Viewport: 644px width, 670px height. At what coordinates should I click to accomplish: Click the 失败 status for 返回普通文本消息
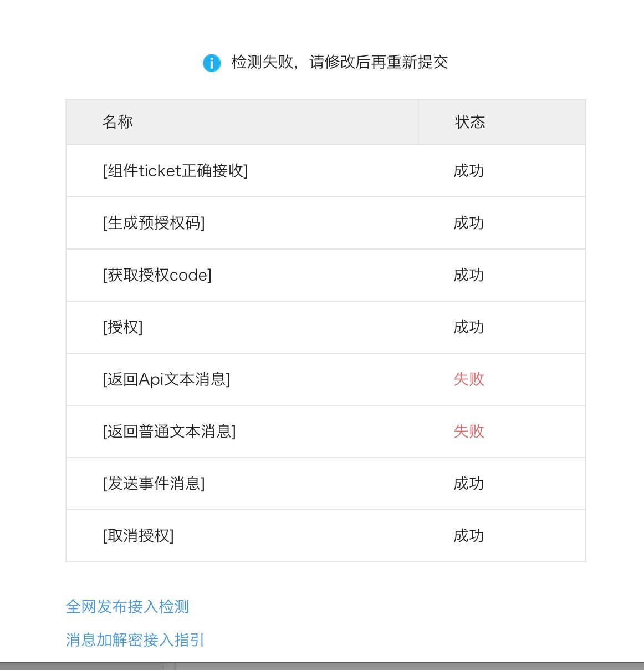click(469, 432)
